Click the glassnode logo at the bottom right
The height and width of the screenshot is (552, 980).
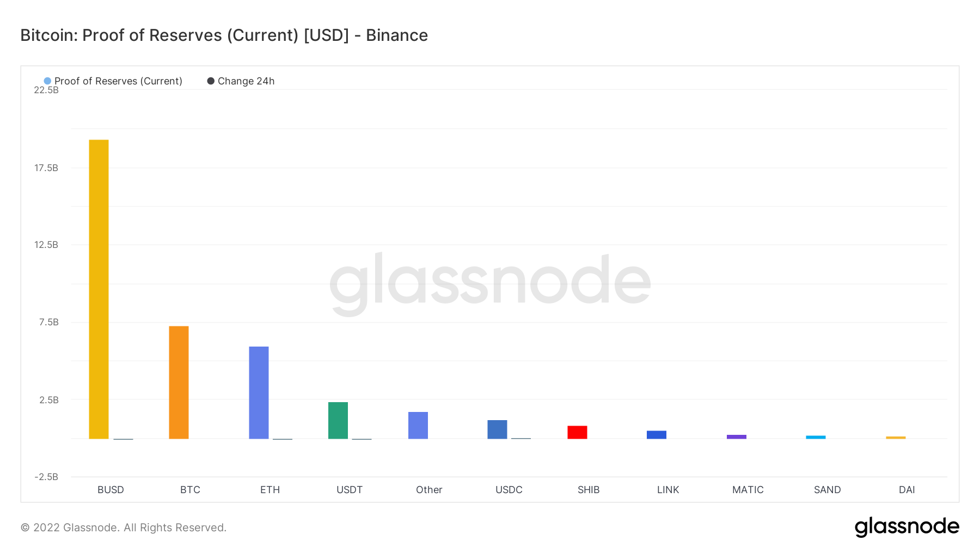(906, 527)
